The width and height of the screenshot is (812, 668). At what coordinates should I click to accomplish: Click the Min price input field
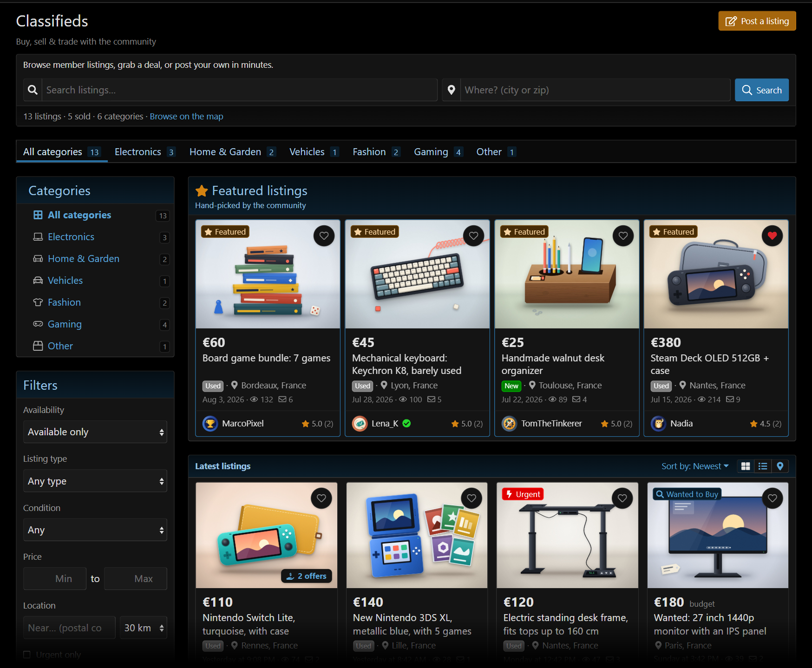pyautogui.click(x=55, y=579)
